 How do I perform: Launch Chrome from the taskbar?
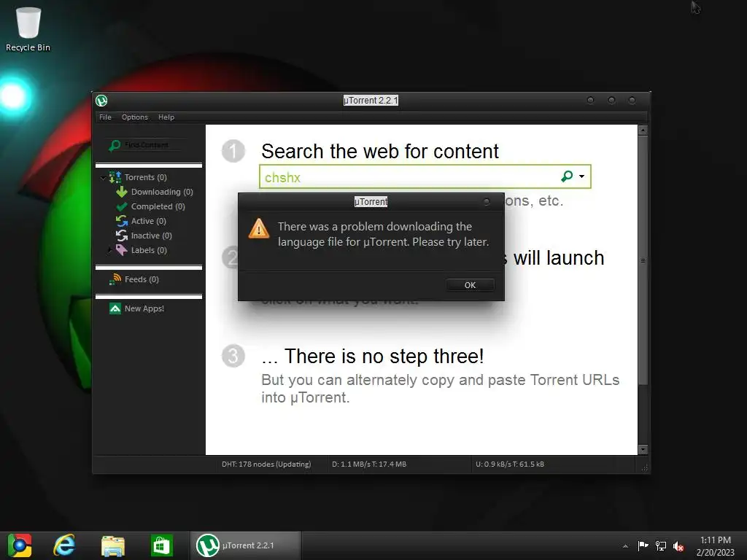tap(20, 545)
